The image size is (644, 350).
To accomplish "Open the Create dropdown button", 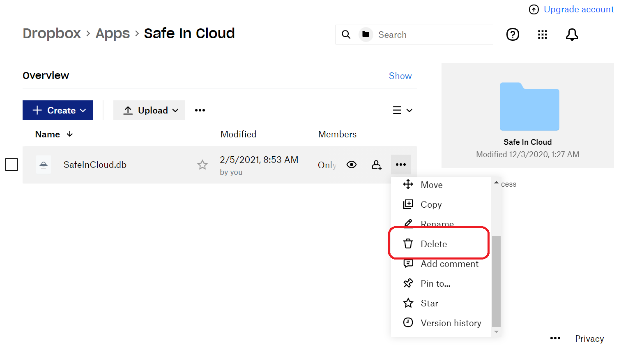I will coord(57,110).
